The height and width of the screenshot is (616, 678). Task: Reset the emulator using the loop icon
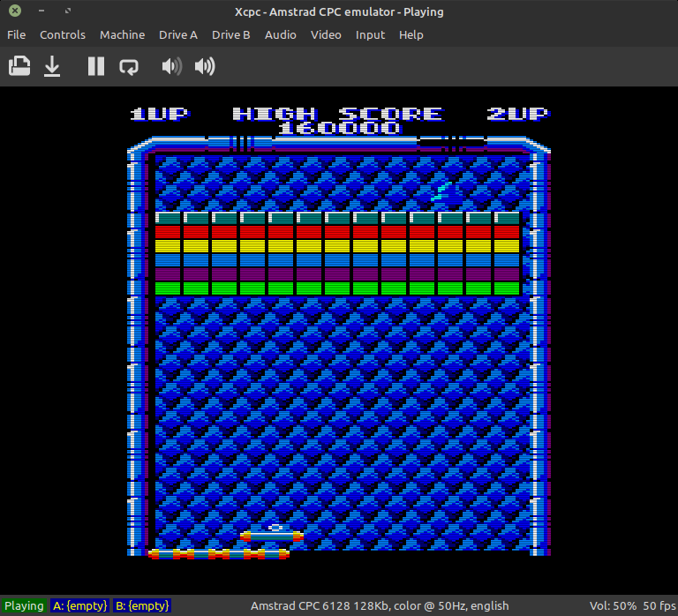(129, 66)
